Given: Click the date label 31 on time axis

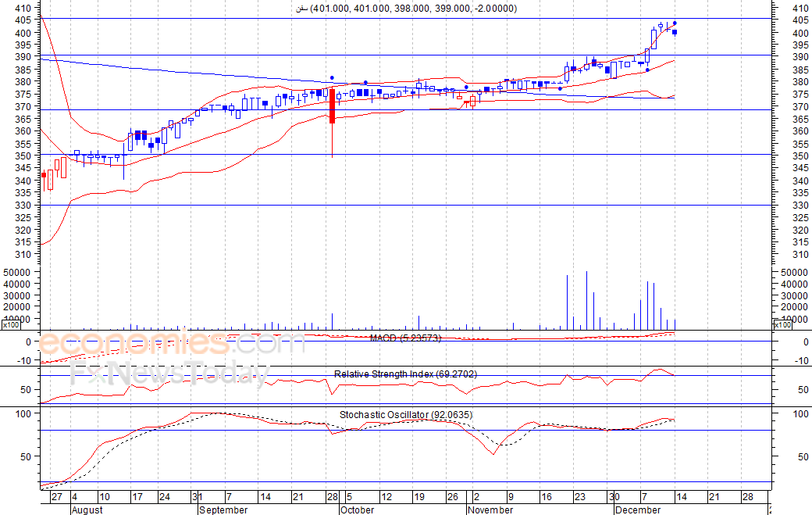Looking at the screenshot, I should [x=198, y=497].
